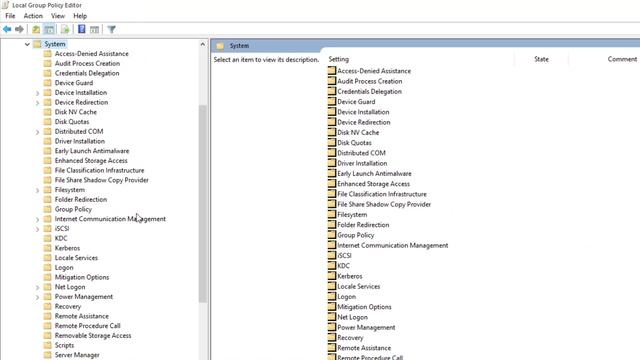Screen dimensions: 640x360
Task: Collapse the System tree node
Action: [27, 44]
